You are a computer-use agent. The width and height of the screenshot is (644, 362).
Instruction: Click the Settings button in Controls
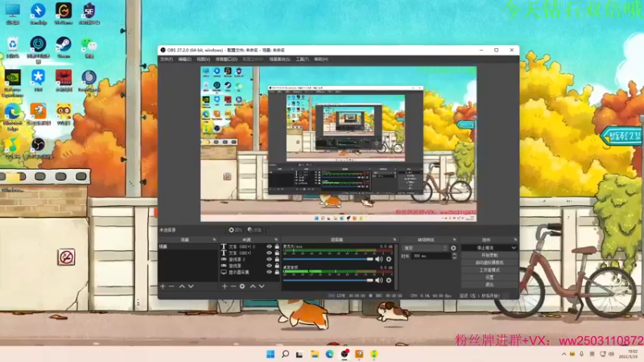tap(489, 278)
